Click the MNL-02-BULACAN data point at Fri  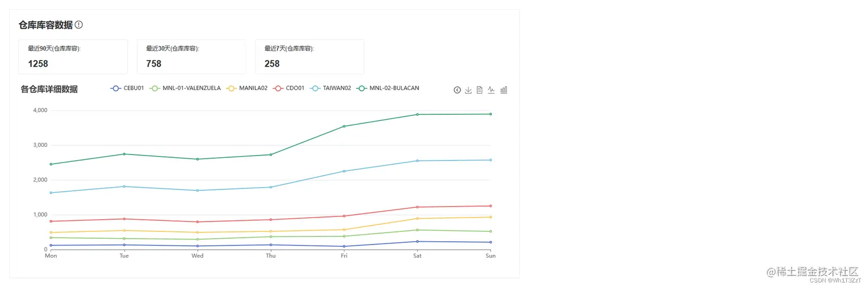point(344,126)
